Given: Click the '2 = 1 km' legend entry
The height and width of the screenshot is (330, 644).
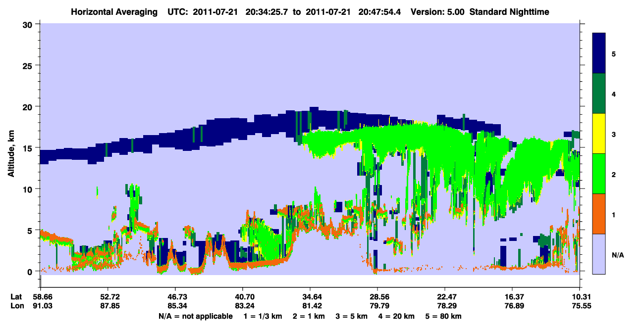Looking at the screenshot, I should click(309, 316).
